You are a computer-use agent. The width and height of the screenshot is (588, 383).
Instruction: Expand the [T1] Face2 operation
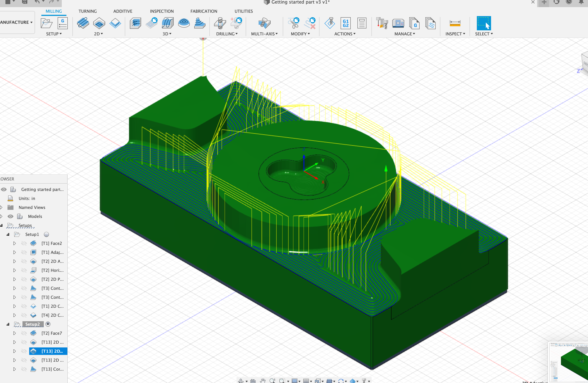[14, 243]
